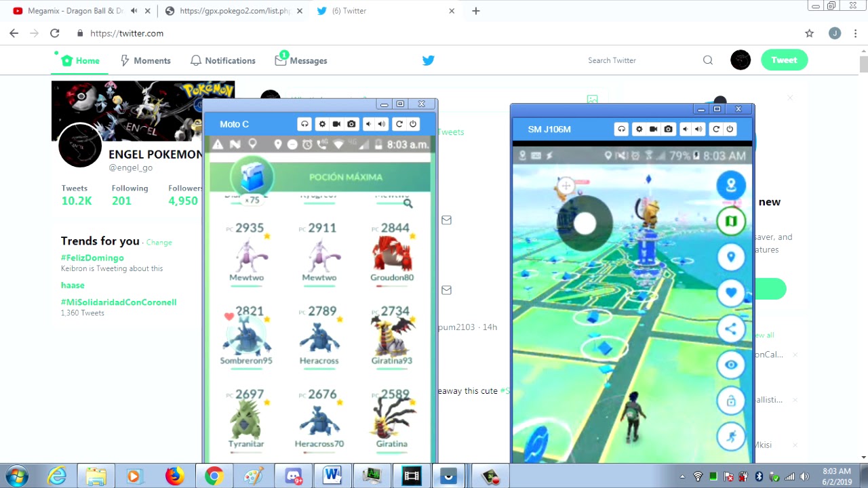The width and height of the screenshot is (868, 488).
Task: Lower volume in SM J106M window
Action: pos(685,129)
